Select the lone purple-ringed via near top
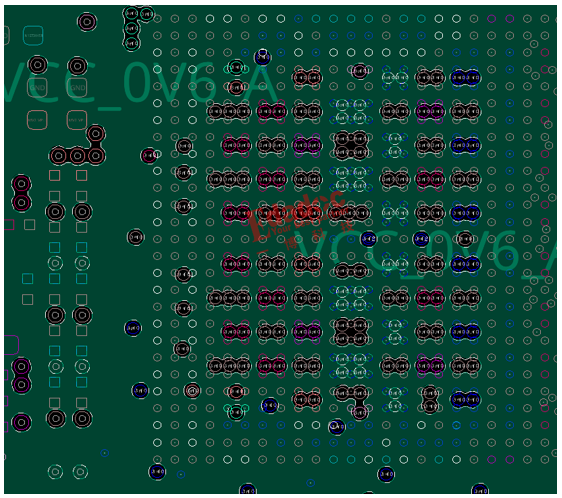The image size is (562, 498). point(87,22)
